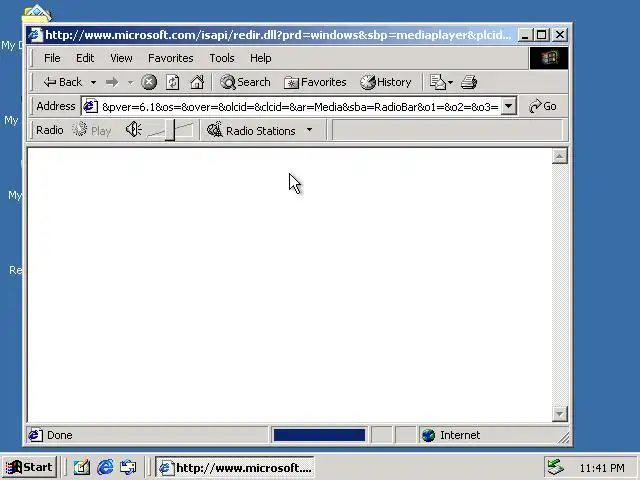The image size is (640, 480).
Task: Show the History pane
Action: coord(386,82)
